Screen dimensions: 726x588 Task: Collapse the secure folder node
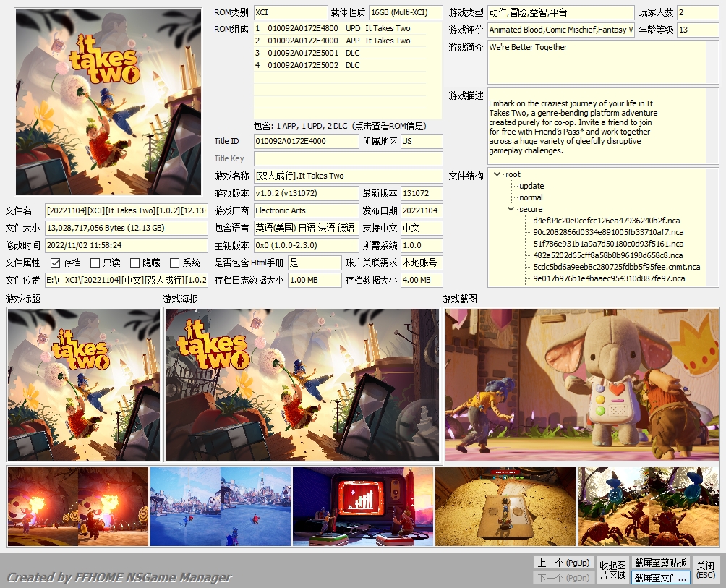[511, 209]
